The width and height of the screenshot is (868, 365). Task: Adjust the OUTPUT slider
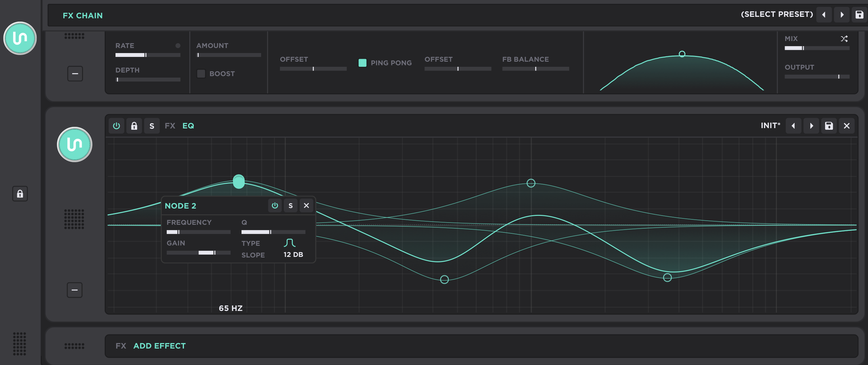click(817, 76)
